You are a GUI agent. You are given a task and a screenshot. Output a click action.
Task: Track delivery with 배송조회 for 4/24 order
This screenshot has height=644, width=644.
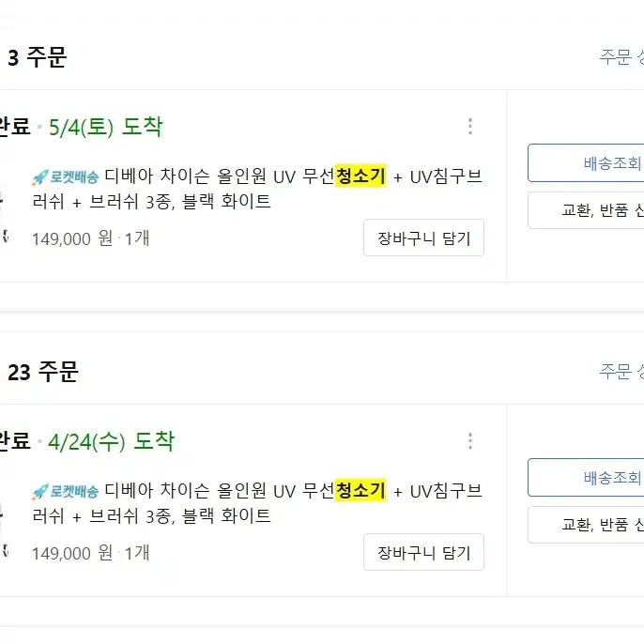point(586,478)
